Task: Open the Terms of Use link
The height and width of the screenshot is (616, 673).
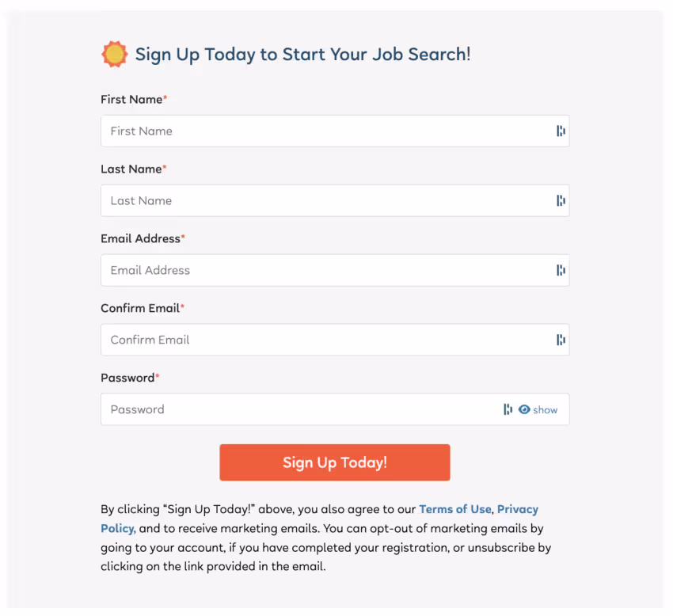Action: click(455, 509)
